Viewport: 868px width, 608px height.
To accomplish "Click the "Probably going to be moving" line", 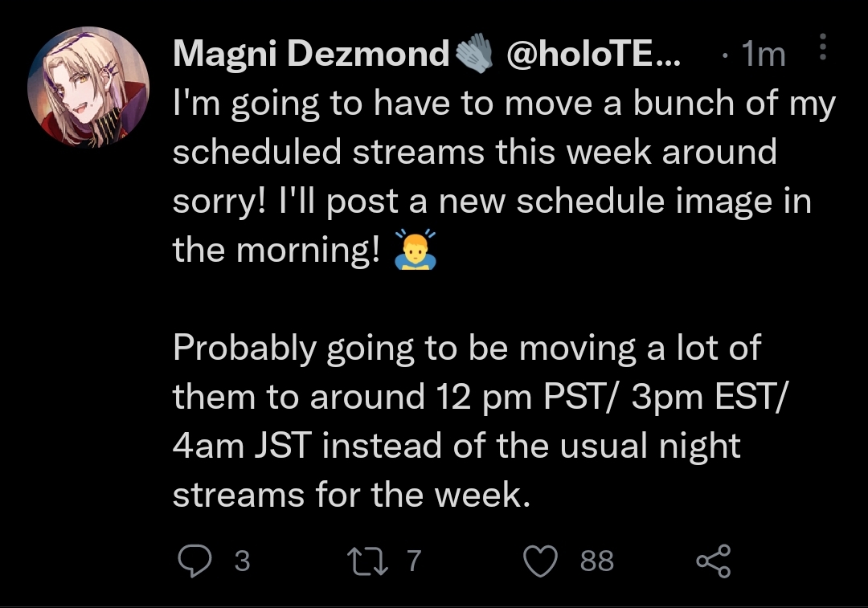I will 467,348.
